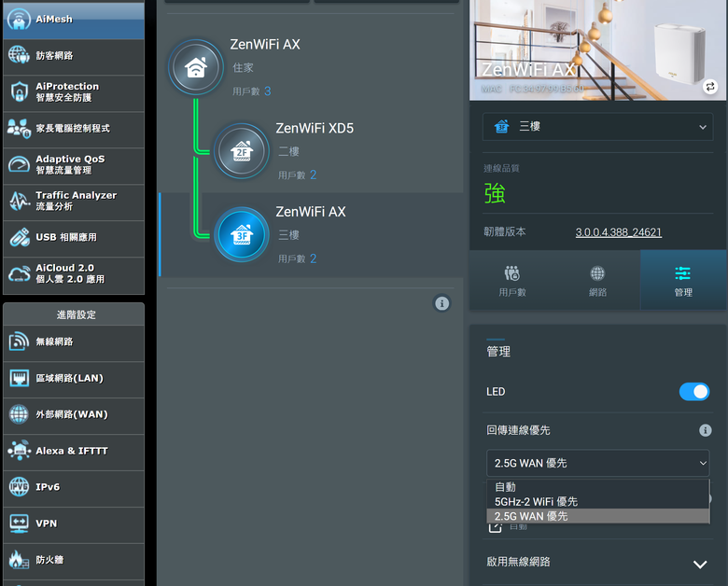728x586 pixels.
Task: Open AiCloud 2.0 個人雲 2.0 應用 menu
Action: tap(74, 275)
